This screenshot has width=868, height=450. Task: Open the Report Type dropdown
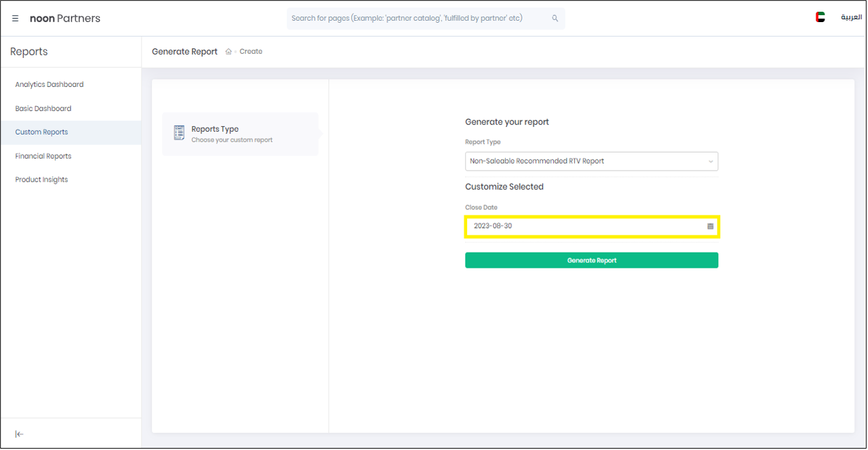click(591, 162)
